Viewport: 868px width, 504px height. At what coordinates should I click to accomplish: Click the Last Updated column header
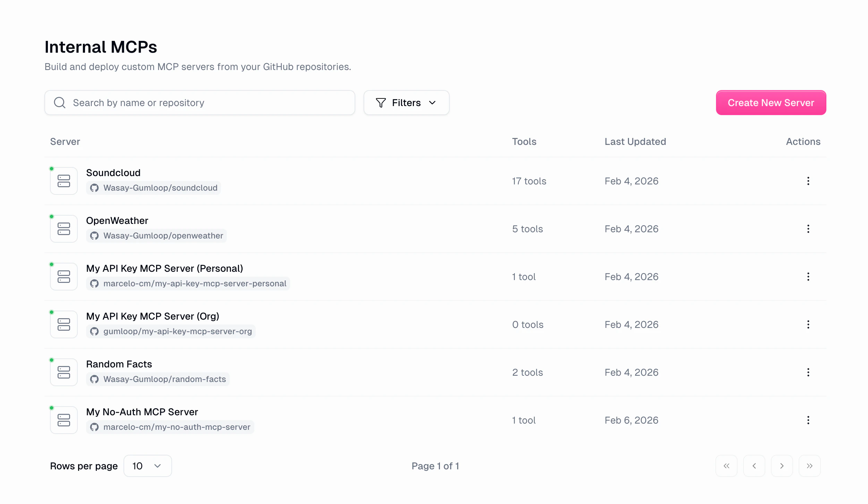(x=635, y=141)
